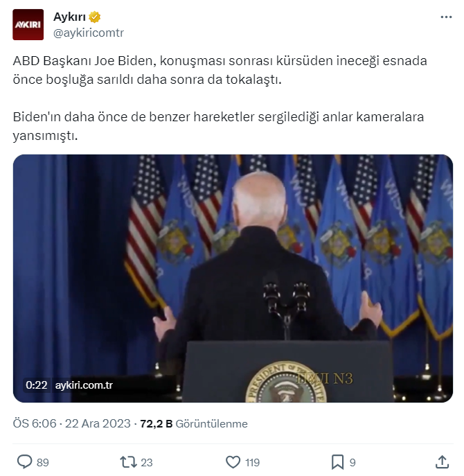Viewport: 464px width, 476px height.
Task: Click the retweet arrows icon
Action: (x=129, y=462)
